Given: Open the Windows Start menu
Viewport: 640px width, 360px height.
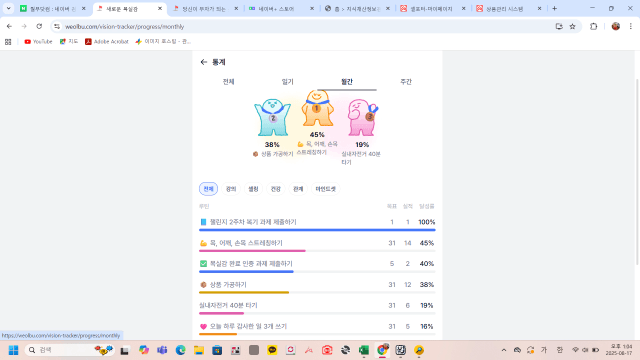Looking at the screenshot, I should [x=13, y=350].
